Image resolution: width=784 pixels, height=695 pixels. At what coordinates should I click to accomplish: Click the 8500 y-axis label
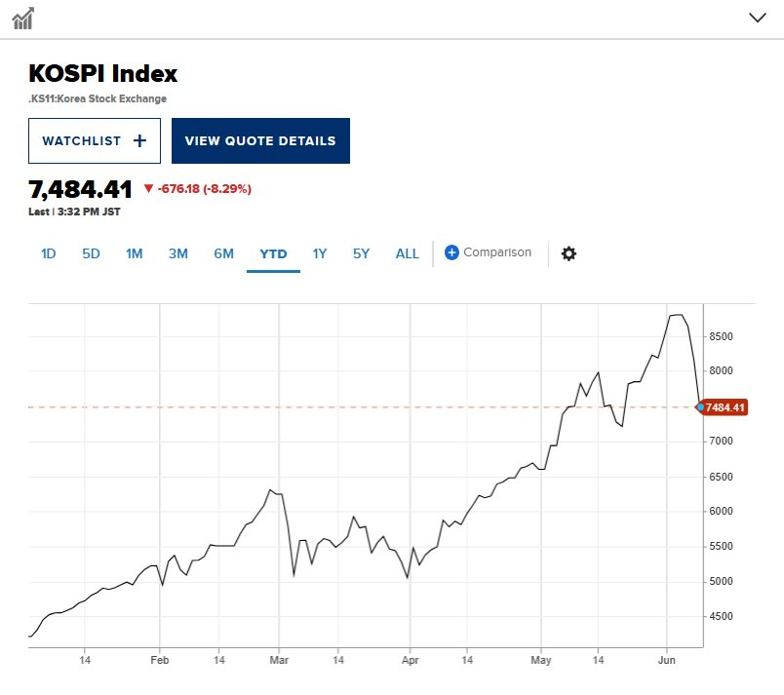(x=721, y=336)
